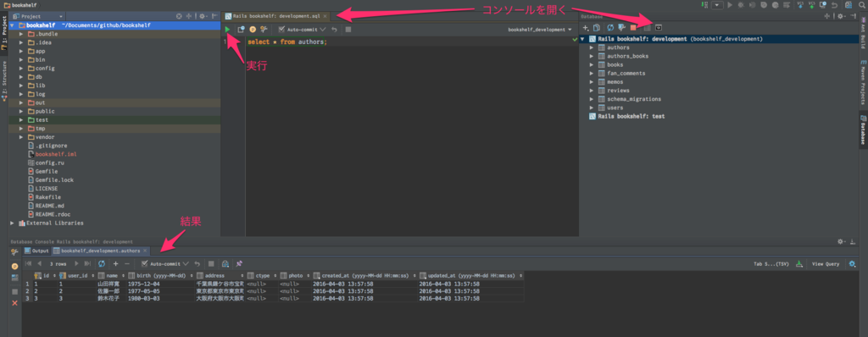Screen dimensions: 868x337
Task: Toggle Auto-commit checkbox in the editor toolbar
Action: pyautogui.click(x=281, y=30)
